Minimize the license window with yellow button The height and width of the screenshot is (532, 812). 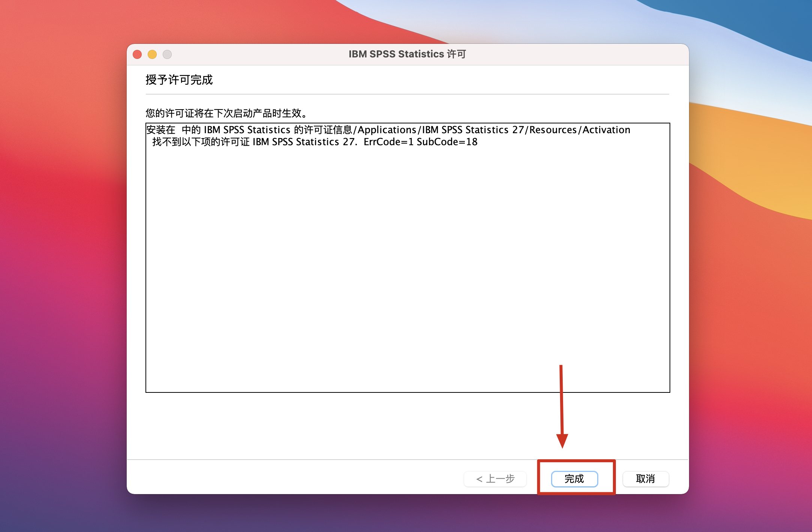coord(152,54)
